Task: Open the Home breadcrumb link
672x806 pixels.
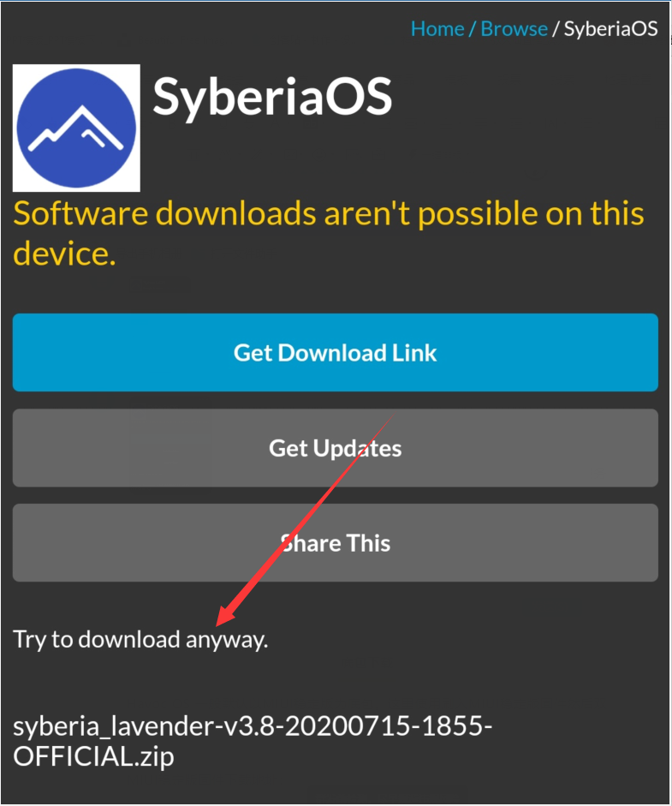Action: 437,29
